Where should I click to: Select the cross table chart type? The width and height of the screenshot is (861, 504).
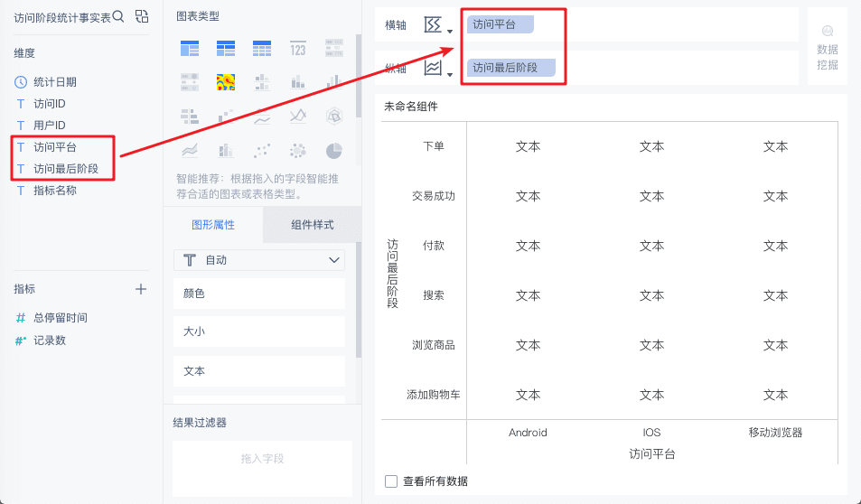pyautogui.click(x=226, y=48)
